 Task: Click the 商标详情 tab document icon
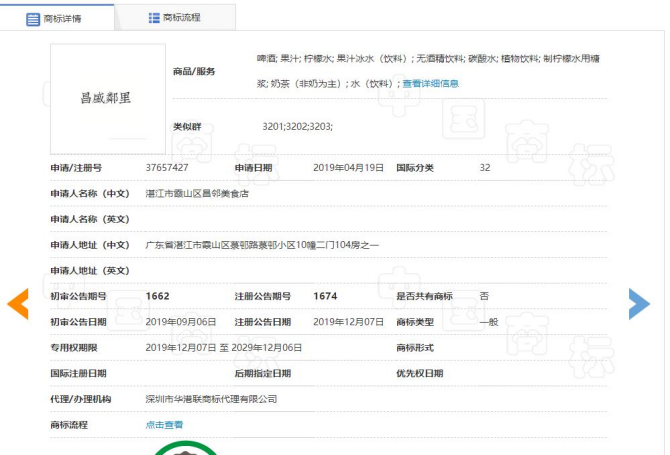pos(34,18)
